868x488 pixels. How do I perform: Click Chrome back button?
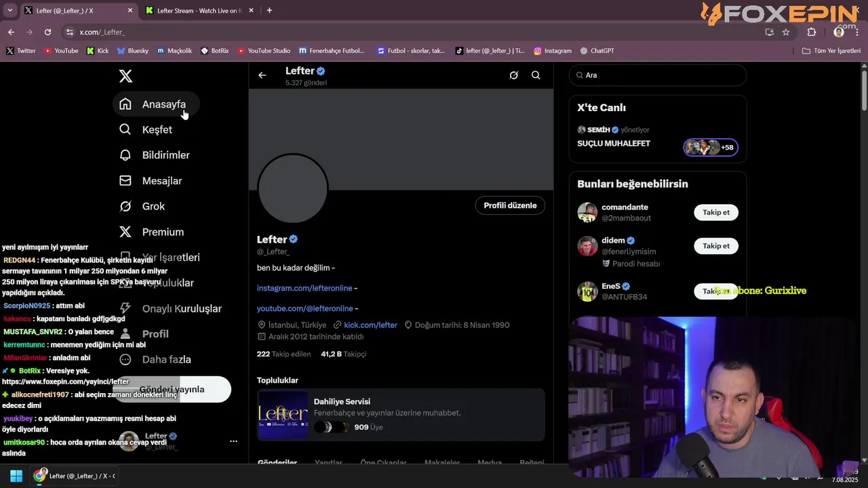pyautogui.click(x=11, y=32)
